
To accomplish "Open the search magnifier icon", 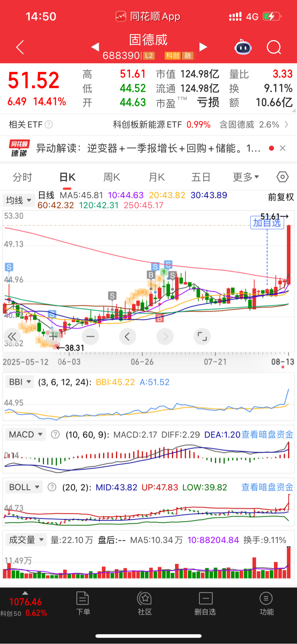I will click(x=274, y=48).
